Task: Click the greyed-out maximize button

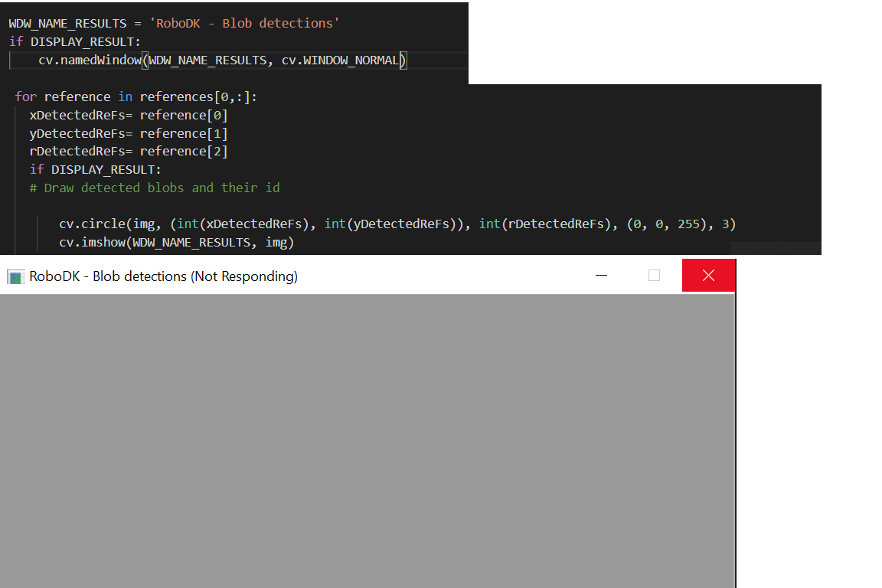Action: (654, 276)
